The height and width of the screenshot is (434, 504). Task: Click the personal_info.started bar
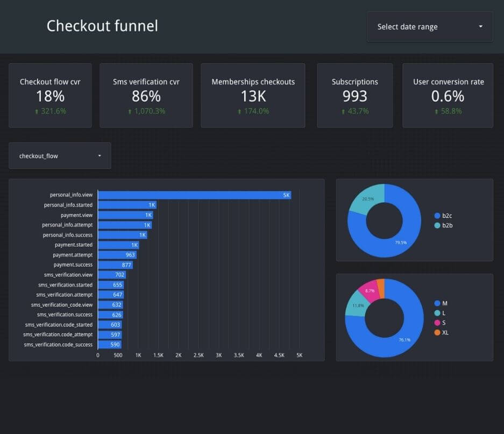[x=127, y=205]
